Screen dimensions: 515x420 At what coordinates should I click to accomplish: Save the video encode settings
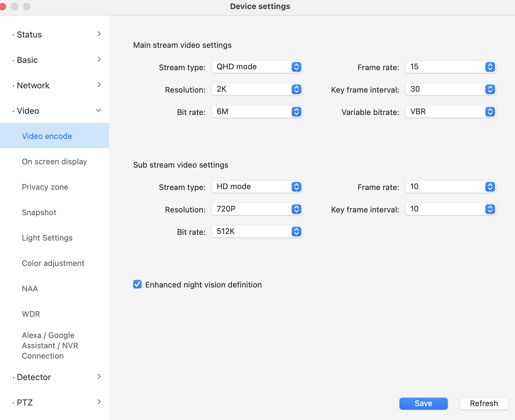click(423, 403)
